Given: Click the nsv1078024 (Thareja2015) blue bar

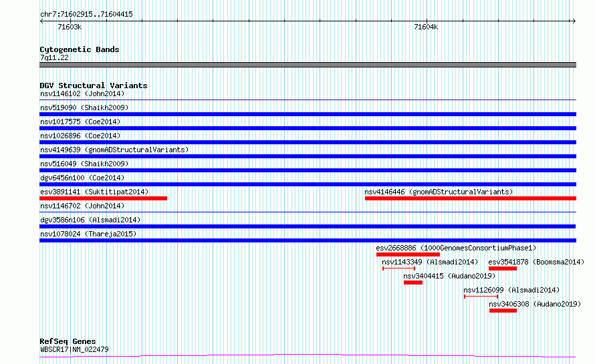Looking at the screenshot, I should point(308,240).
